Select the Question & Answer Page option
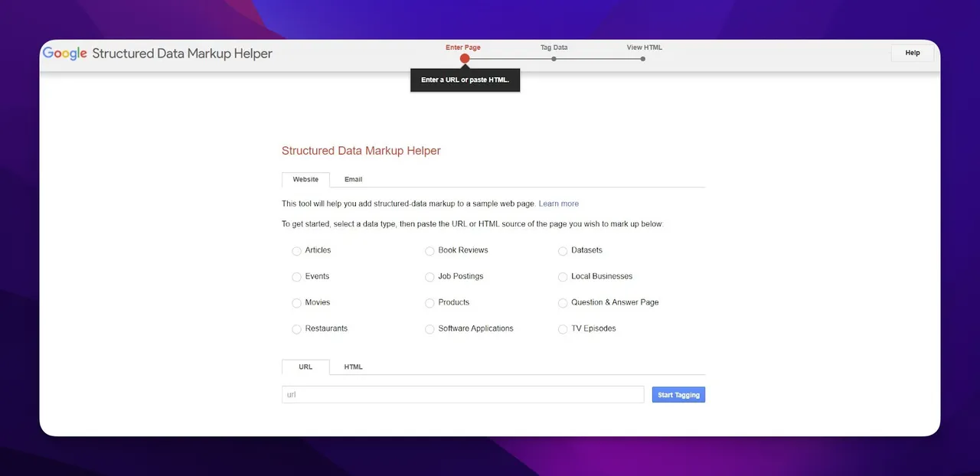Image resolution: width=980 pixels, height=476 pixels. pyautogui.click(x=563, y=303)
